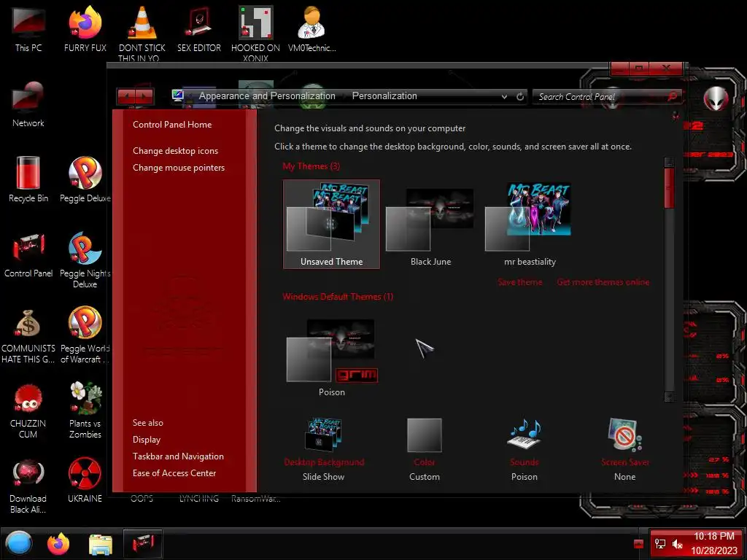Click Get more themes online link

point(603,282)
